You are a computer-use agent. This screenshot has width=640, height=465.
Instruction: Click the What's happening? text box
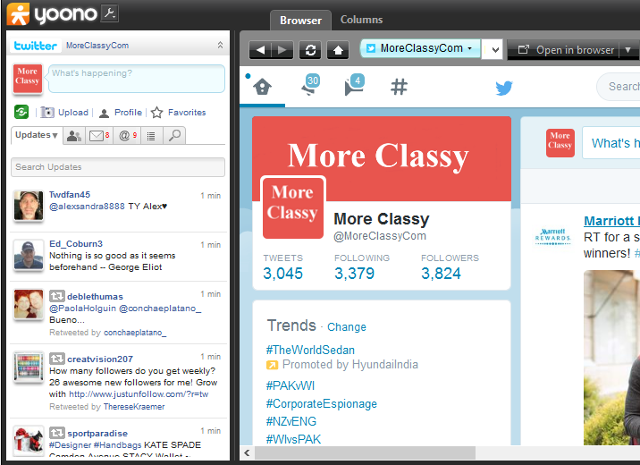136,78
